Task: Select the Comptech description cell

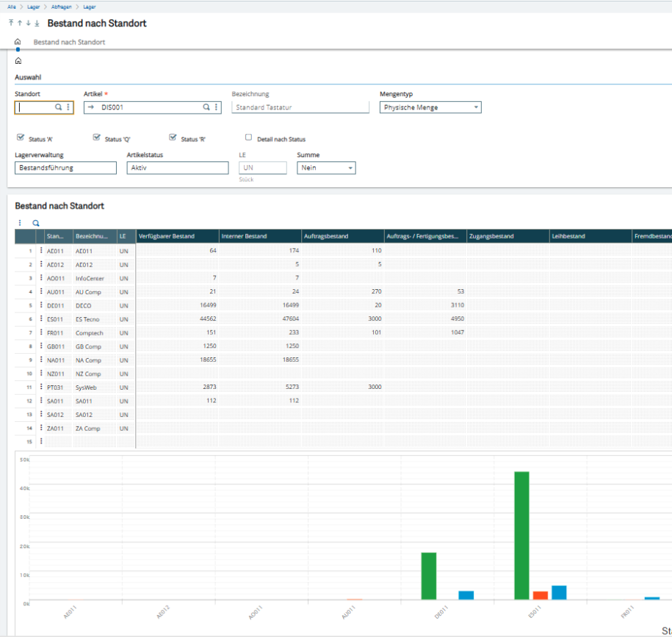Action: [x=94, y=333]
